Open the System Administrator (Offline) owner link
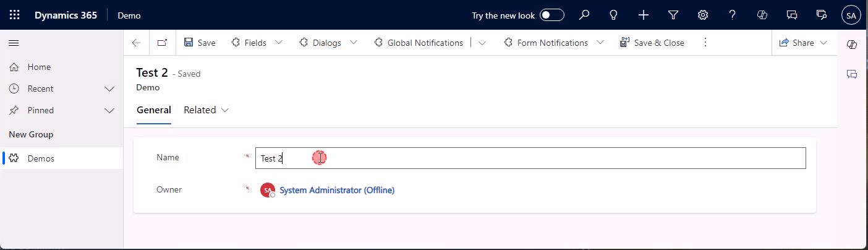Image resolution: width=868 pixels, height=250 pixels. (337, 190)
